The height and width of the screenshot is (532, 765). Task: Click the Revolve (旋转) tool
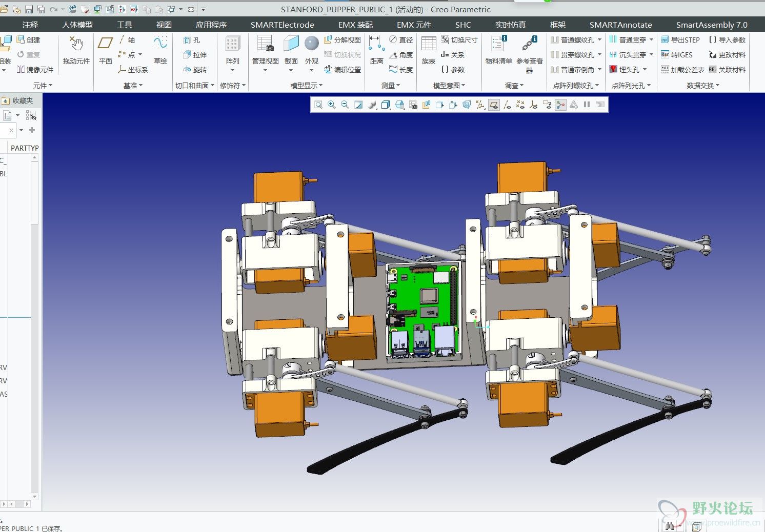[195, 70]
